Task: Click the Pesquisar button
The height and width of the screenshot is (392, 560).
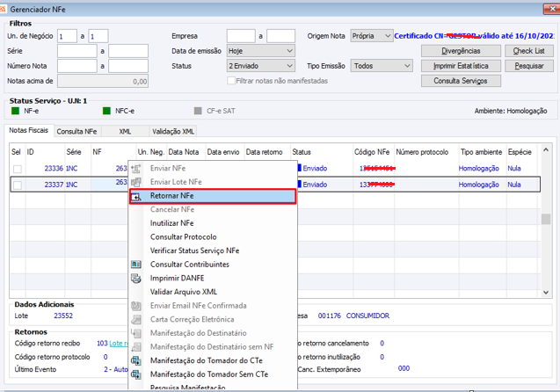Action: (x=529, y=66)
